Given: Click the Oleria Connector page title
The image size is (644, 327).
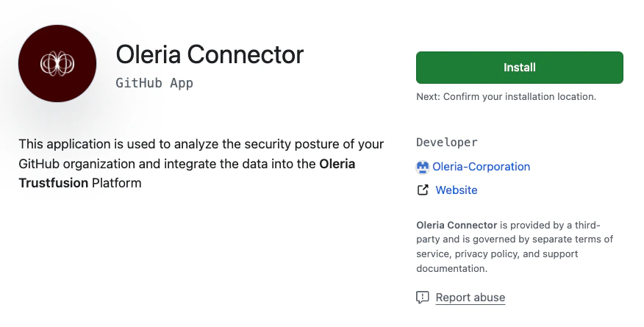Looking at the screenshot, I should (210, 54).
